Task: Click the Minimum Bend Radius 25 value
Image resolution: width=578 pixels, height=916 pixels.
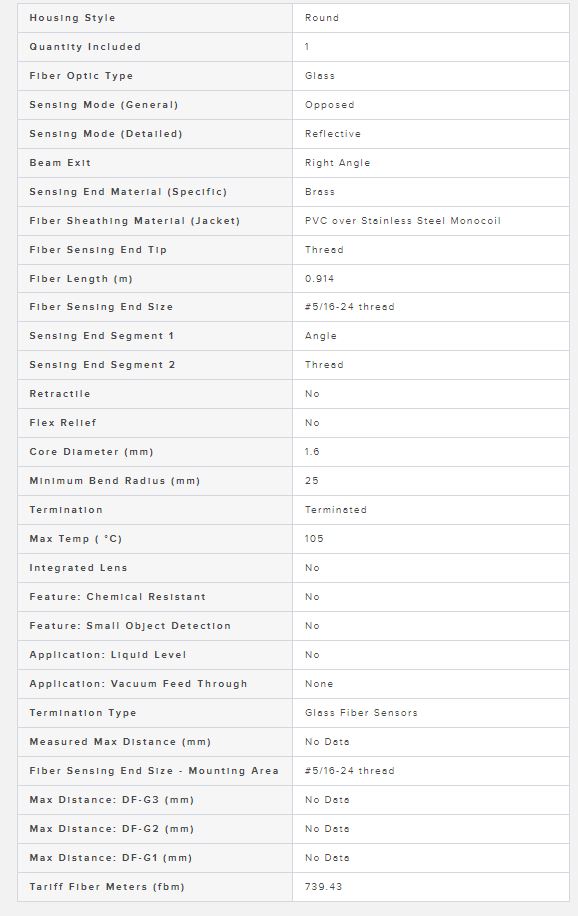Action: coord(312,481)
